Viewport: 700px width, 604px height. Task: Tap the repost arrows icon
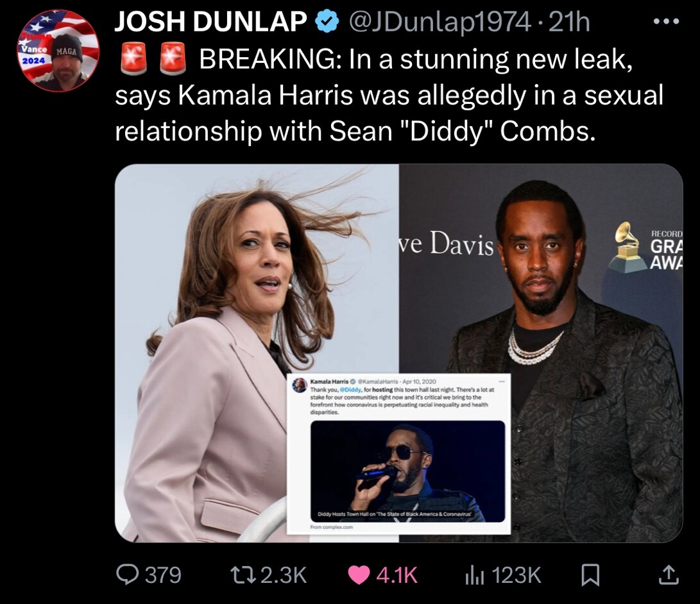coord(243,575)
